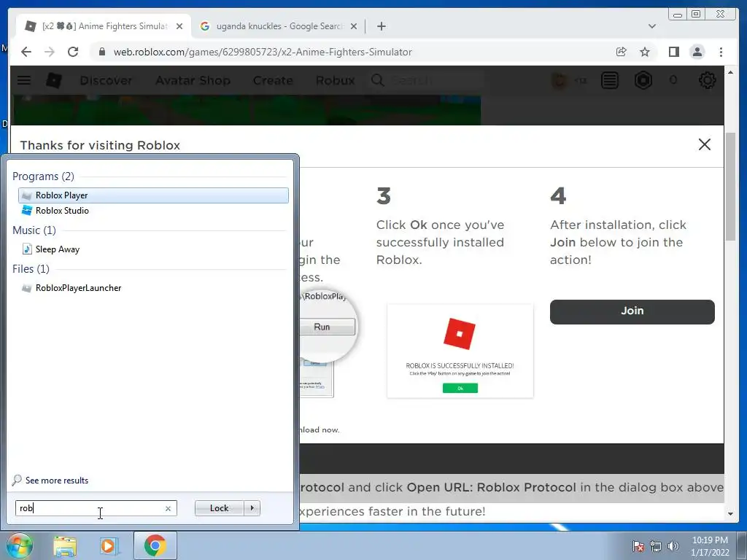Viewport: 747px width, 560px height.
Task: Close the Thanks for visiting Roblox dialog
Action: 704,144
